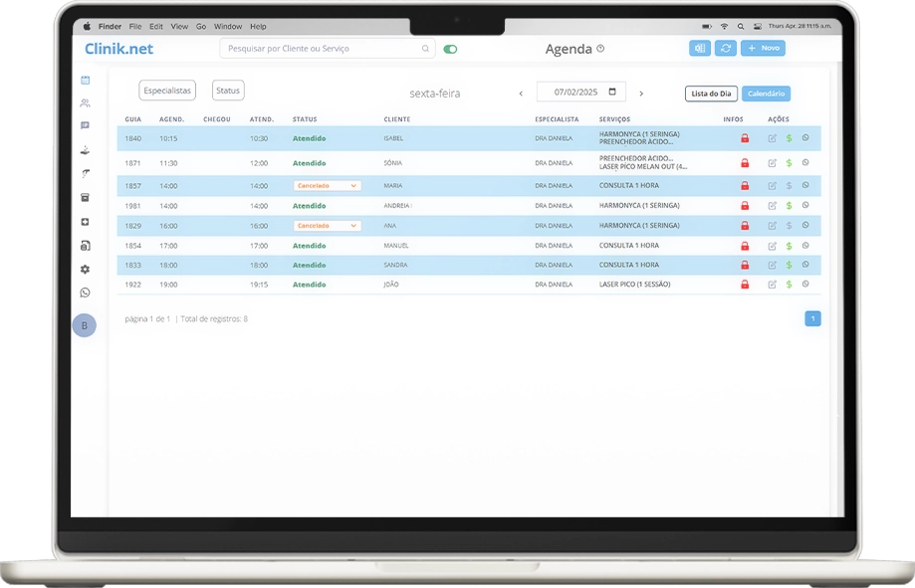The height and width of the screenshot is (588, 915).
Task: Open the Cancelado status dropdown for Ana
Action: click(327, 226)
